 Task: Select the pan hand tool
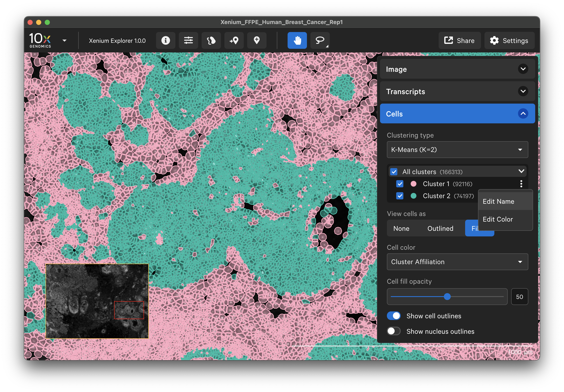(x=297, y=40)
